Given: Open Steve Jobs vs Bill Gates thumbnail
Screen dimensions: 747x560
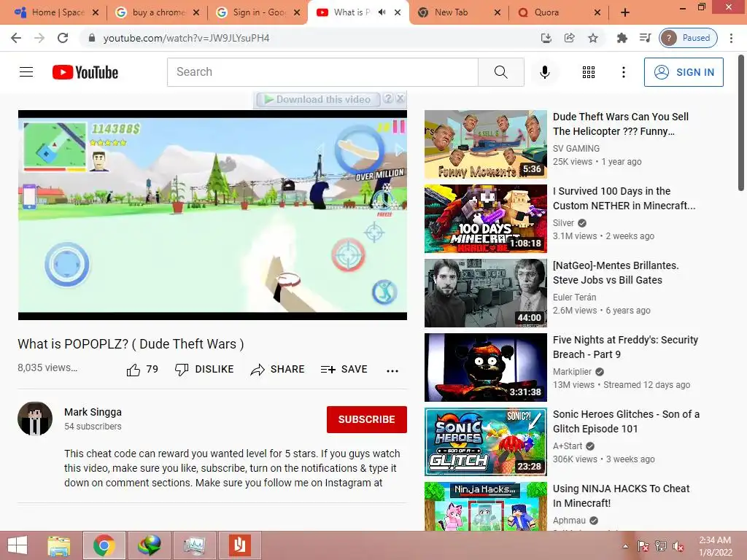Looking at the screenshot, I should 485,293.
